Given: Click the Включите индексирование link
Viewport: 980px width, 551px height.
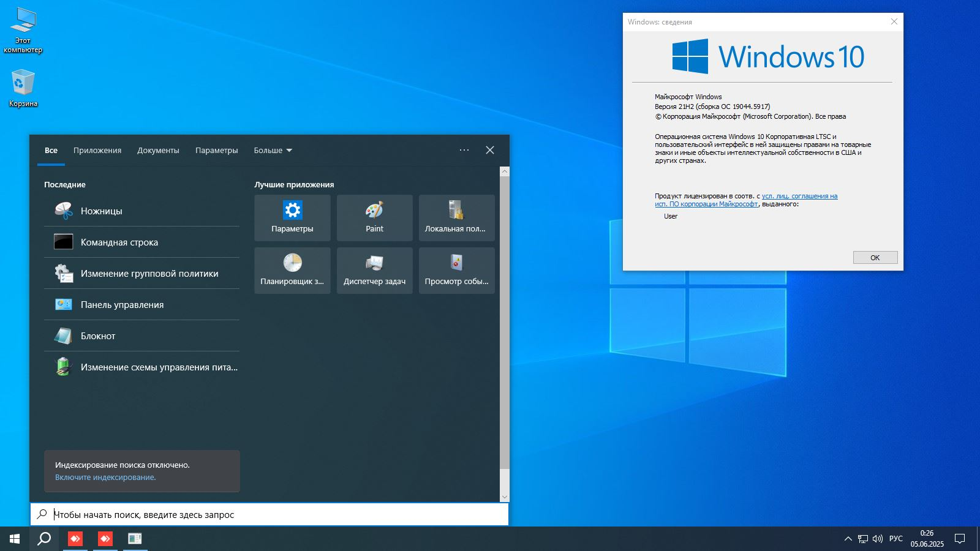Looking at the screenshot, I should 105,477.
